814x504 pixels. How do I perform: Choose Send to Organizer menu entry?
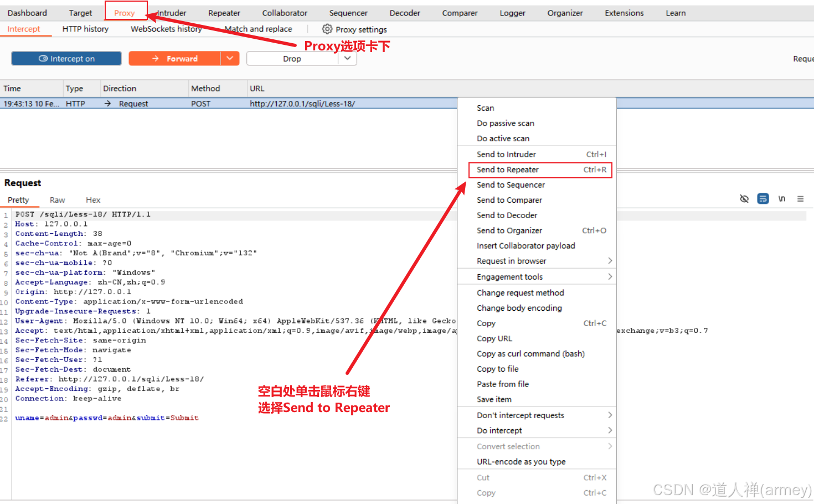pyautogui.click(x=537, y=230)
